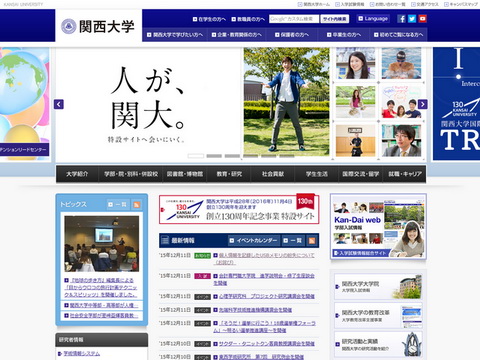Select the 関西大学で学びたい方へ tab
480x360 pixels.
point(175,35)
